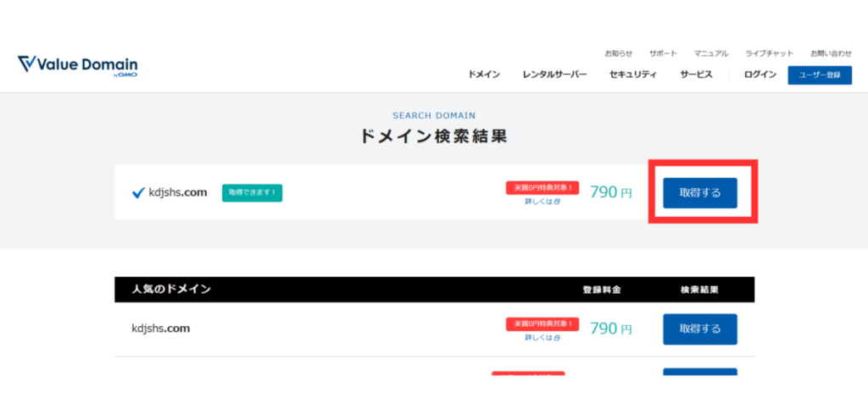Select the レンタルサーバー menu item
The height and width of the screenshot is (415, 868).
click(x=554, y=75)
